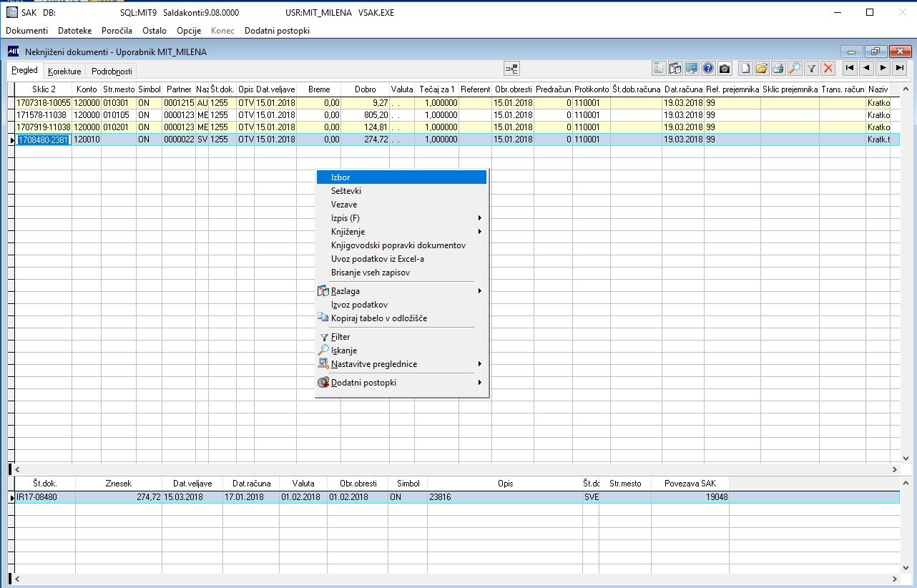Click the magnifying glass search toolbar icon
The height and width of the screenshot is (588, 917).
click(795, 69)
